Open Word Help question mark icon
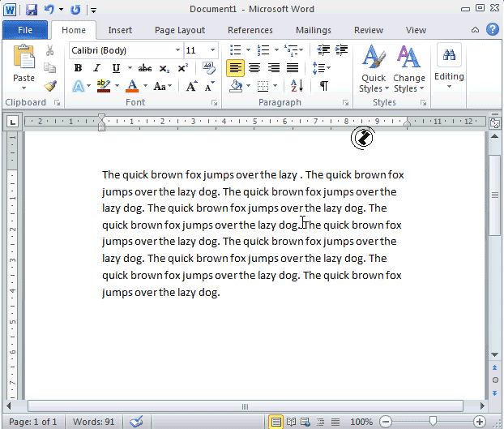Image resolution: width=504 pixels, height=429 pixels. point(492,30)
